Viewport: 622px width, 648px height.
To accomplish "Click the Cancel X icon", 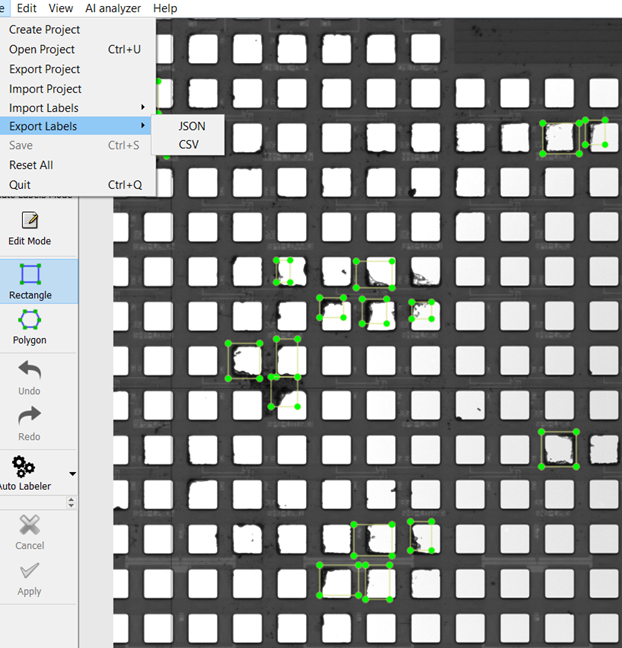I will pos(30,525).
